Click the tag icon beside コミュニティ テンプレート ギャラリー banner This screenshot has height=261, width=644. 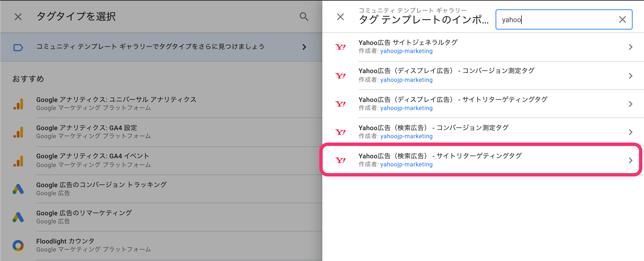[18, 48]
